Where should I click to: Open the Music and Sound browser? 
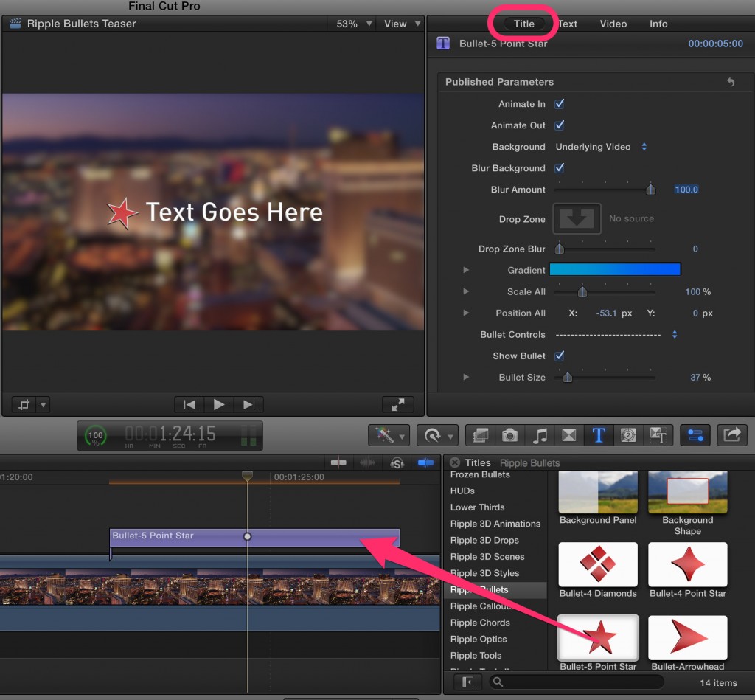[540, 435]
